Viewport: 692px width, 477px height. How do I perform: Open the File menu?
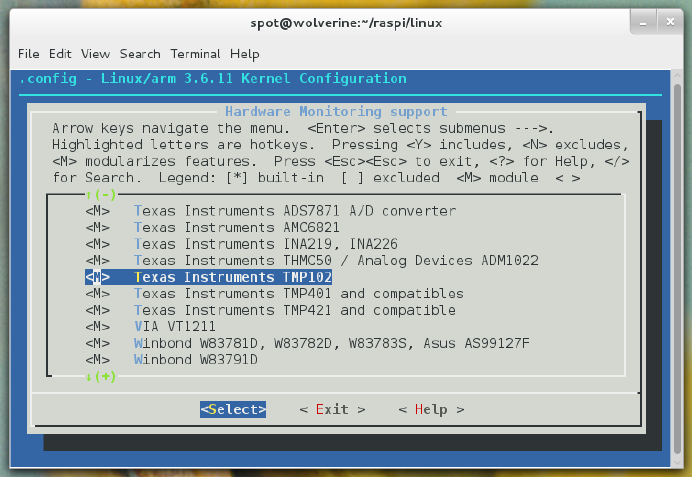click(x=29, y=54)
